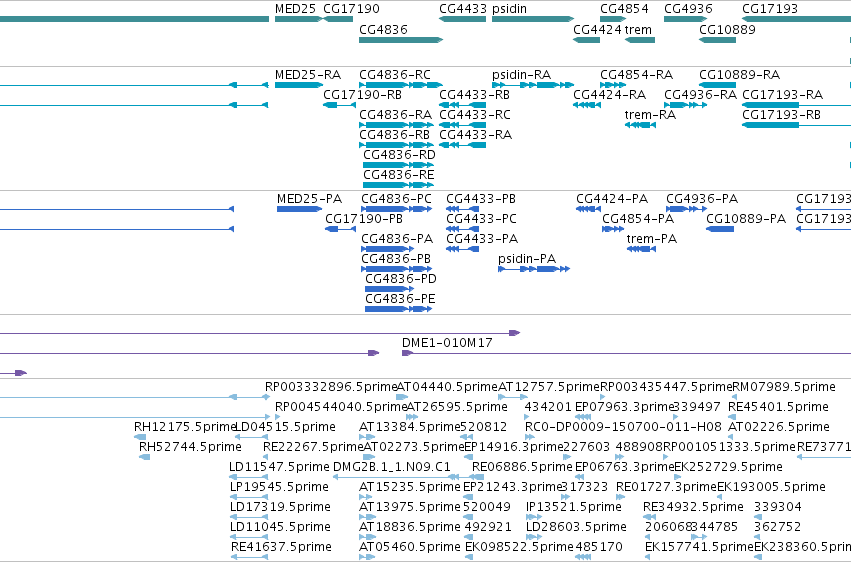The height and width of the screenshot is (562, 851).
Task: Select the CG4836-RB transcript label
Action: [x=394, y=135]
